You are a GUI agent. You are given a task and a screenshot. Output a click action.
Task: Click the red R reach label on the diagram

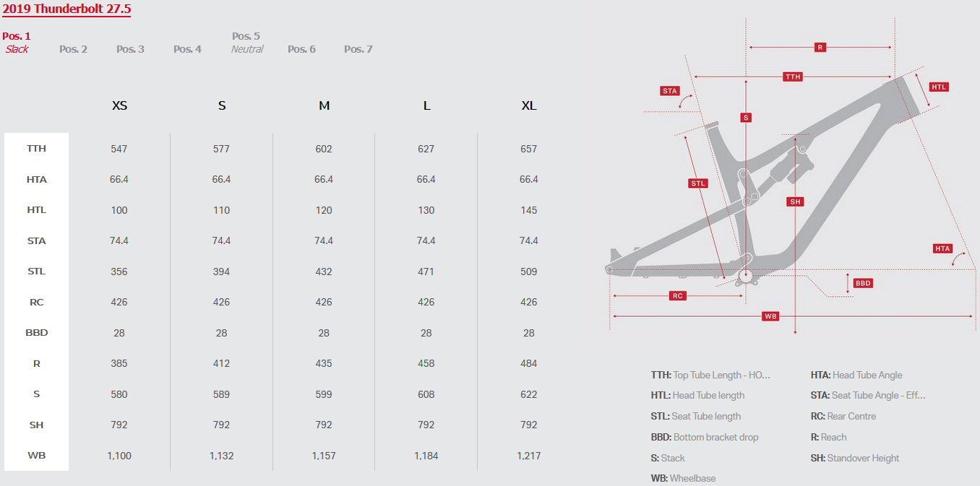tap(820, 48)
